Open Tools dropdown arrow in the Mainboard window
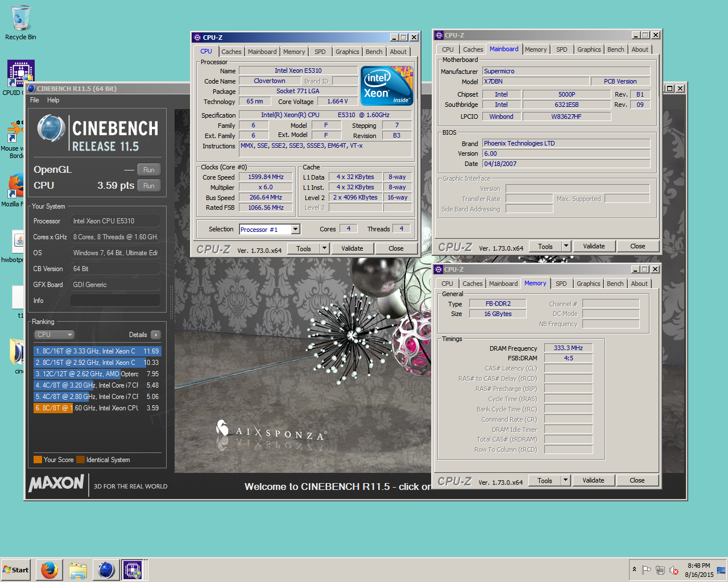This screenshot has width=728, height=582. [x=566, y=246]
